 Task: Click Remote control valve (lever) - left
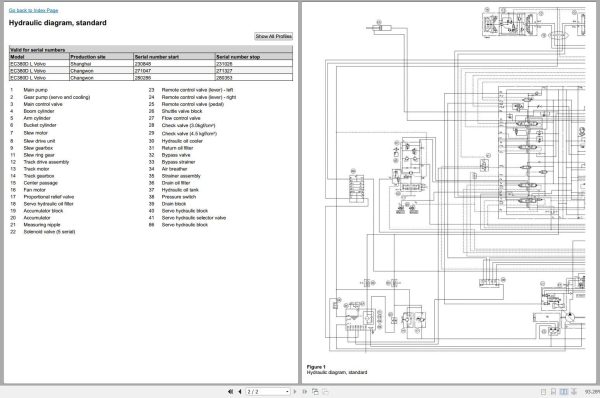click(197, 90)
